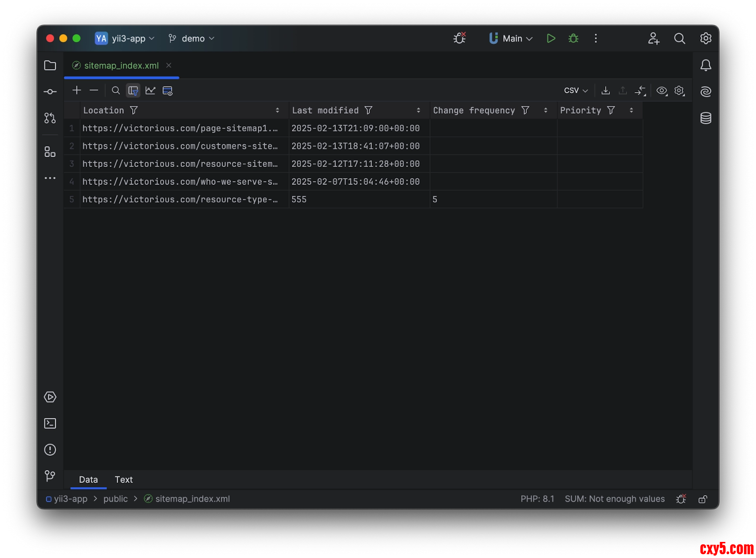Toggle the local filter toolbar button
This screenshot has width=756, height=558.
(x=133, y=90)
